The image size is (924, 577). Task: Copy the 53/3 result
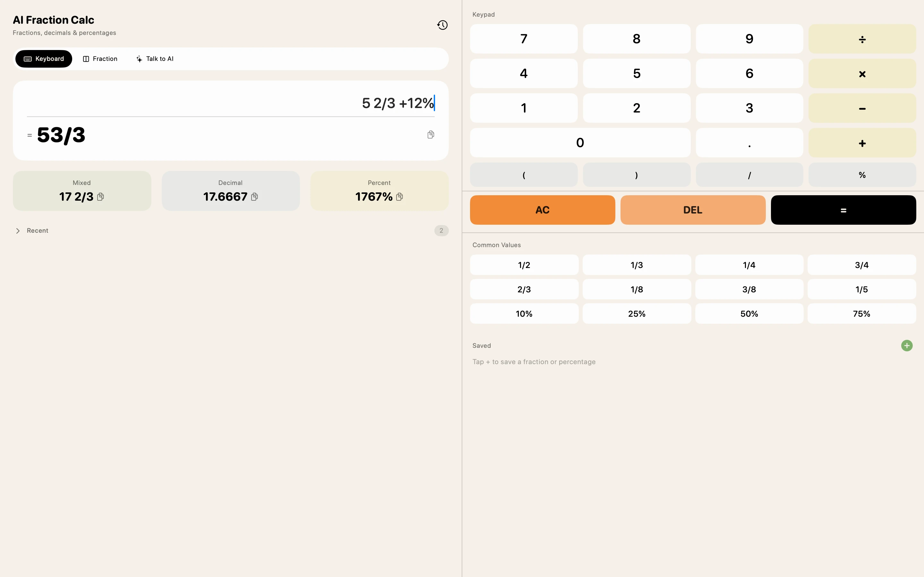(431, 134)
